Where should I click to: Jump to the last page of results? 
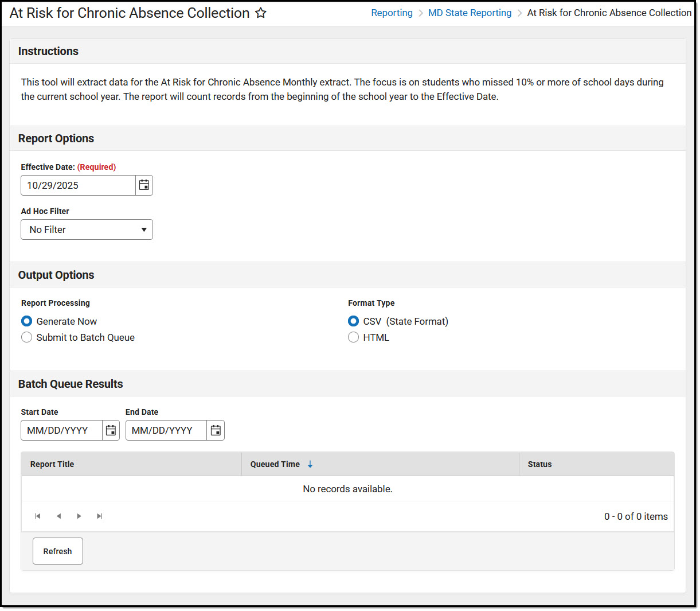tap(99, 516)
